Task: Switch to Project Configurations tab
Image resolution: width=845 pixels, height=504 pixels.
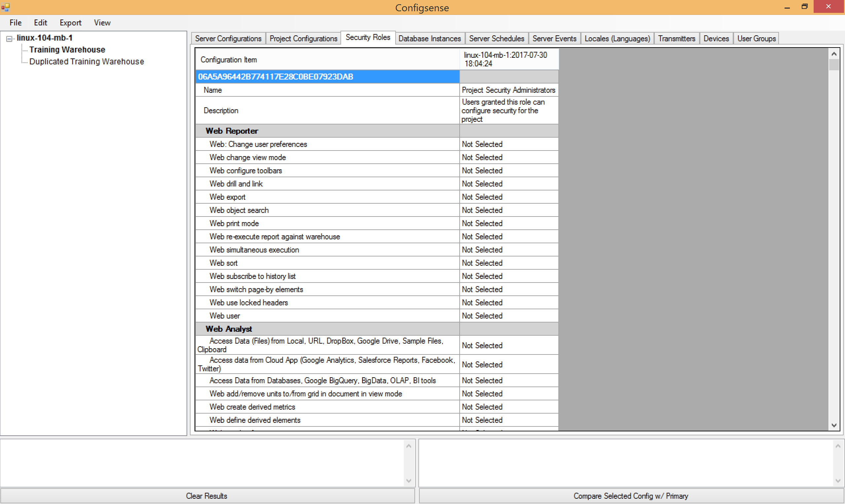Action: click(x=303, y=38)
